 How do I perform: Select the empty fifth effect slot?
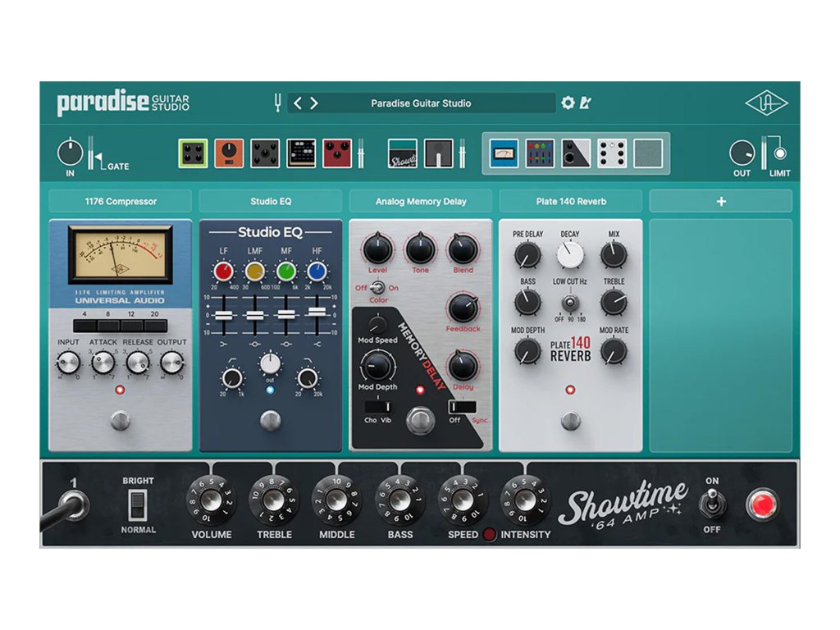point(648,153)
